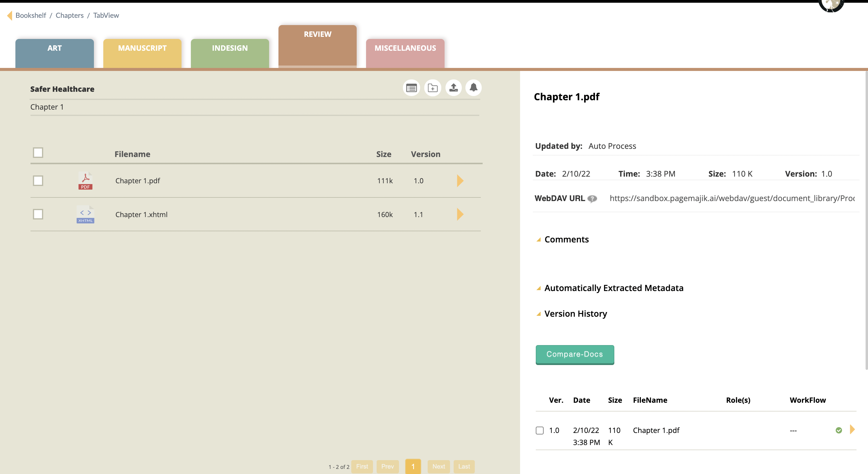Click the upload file icon

pos(453,88)
